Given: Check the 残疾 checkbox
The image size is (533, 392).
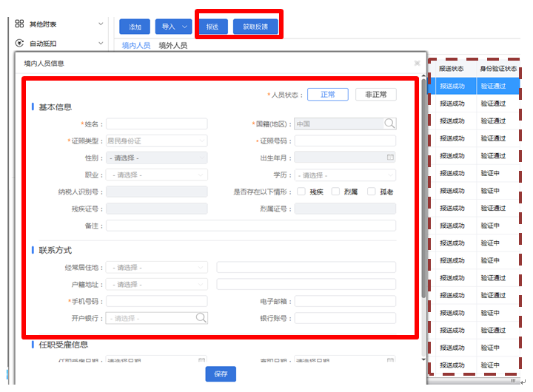Looking at the screenshot, I should pyautogui.click(x=302, y=192).
